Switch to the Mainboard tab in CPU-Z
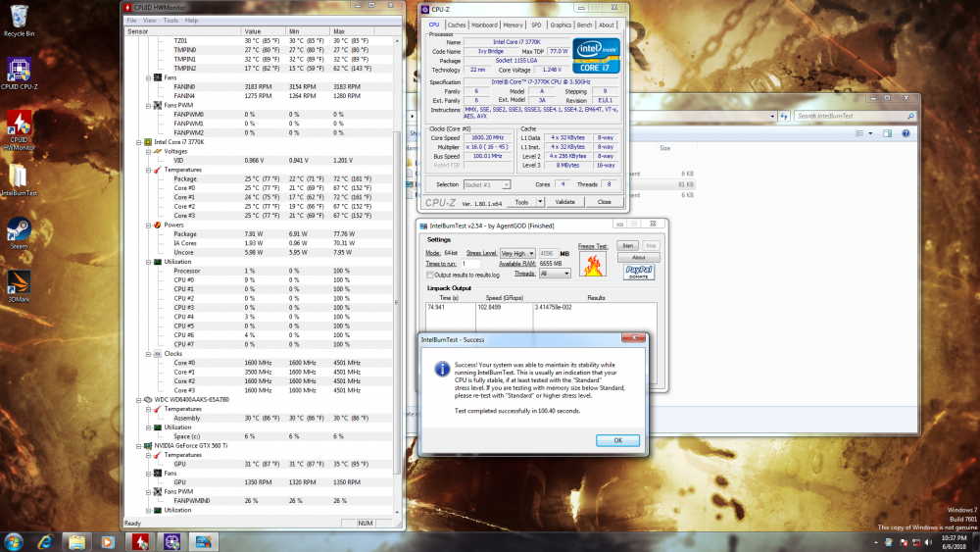This screenshot has height=552, width=980. pyautogui.click(x=484, y=25)
